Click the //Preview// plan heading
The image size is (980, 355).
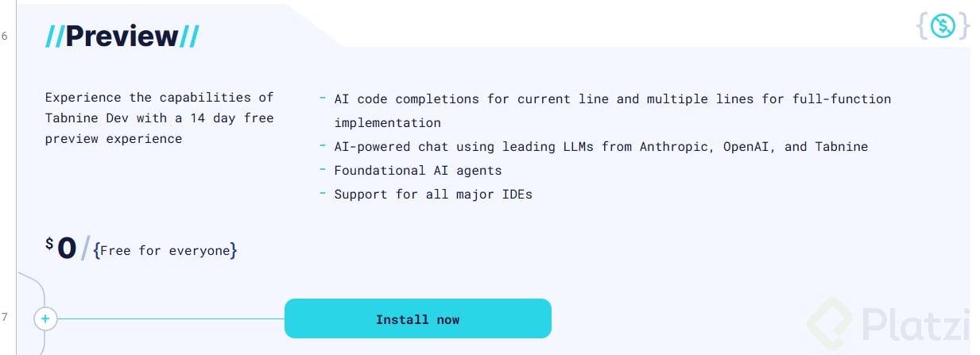122,36
